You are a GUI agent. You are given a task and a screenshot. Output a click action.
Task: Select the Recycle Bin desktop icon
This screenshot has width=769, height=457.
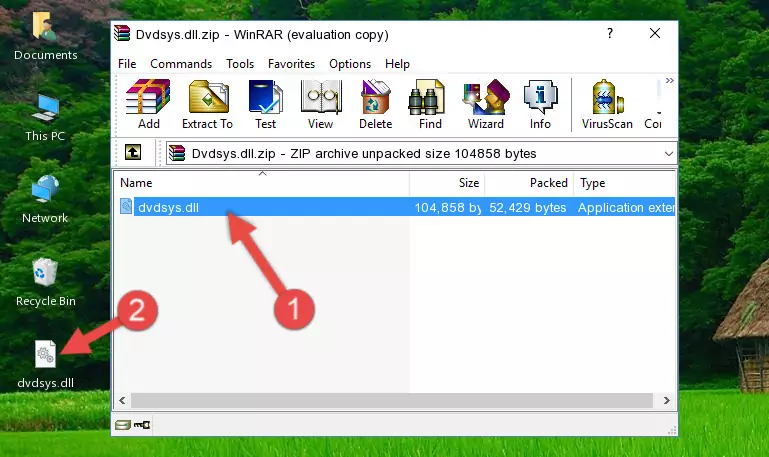click(x=46, y=282)
